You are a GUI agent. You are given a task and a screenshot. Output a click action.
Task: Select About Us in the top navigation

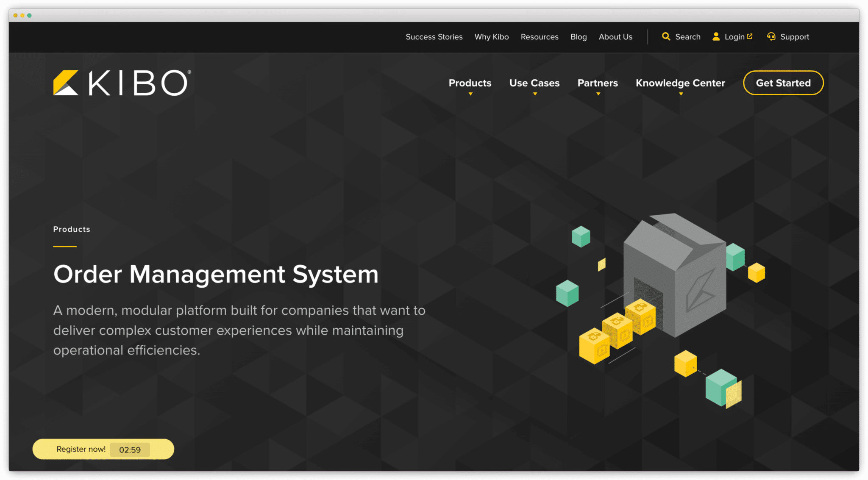[x=615, y=37]
